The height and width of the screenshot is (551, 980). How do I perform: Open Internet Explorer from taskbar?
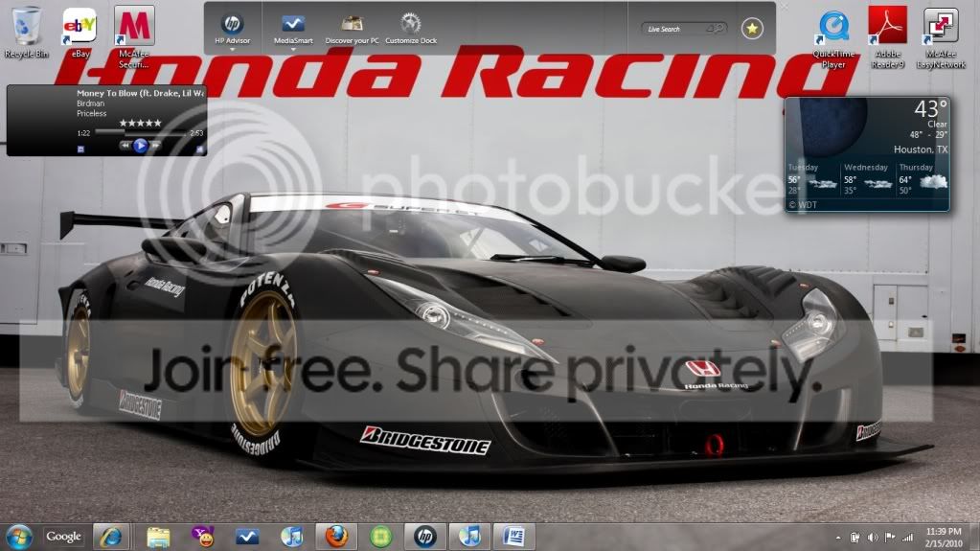point(110,537)
